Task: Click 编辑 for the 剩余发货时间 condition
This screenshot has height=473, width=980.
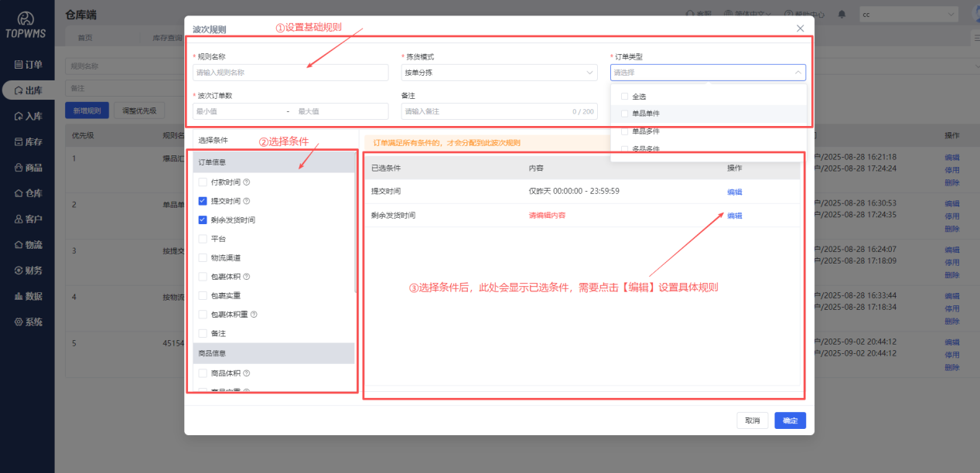Action: click(734, 216)
